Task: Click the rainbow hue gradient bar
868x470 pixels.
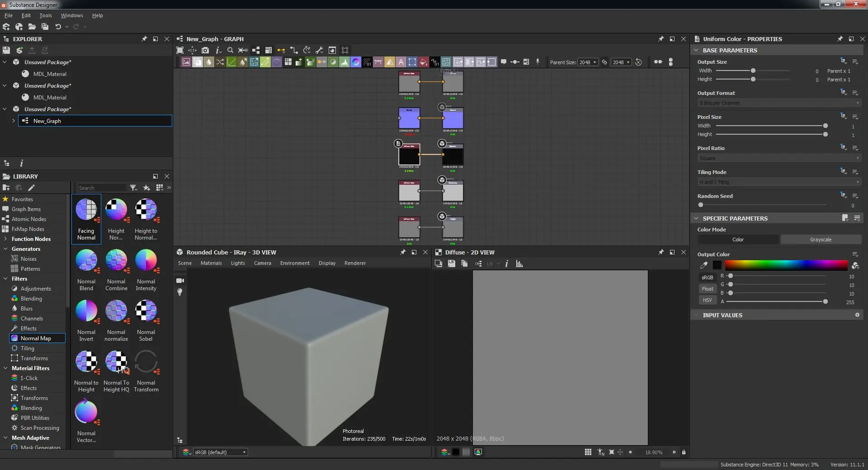Action: click(x=786, y=265)
